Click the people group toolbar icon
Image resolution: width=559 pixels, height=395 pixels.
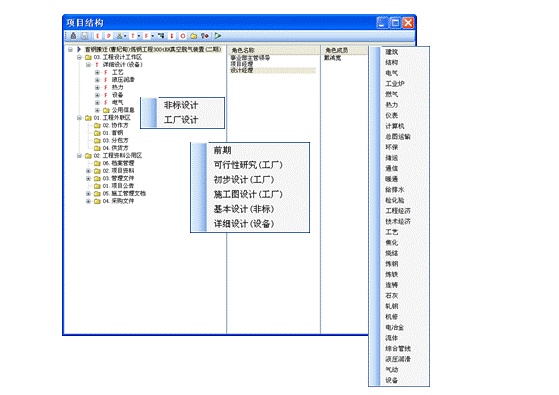tap(119, 36)
